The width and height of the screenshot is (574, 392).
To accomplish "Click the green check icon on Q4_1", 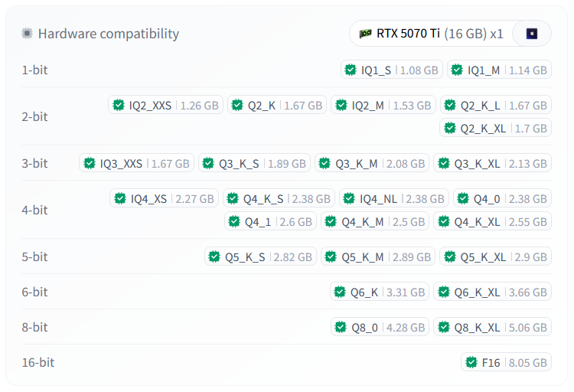I will [234, 221].
